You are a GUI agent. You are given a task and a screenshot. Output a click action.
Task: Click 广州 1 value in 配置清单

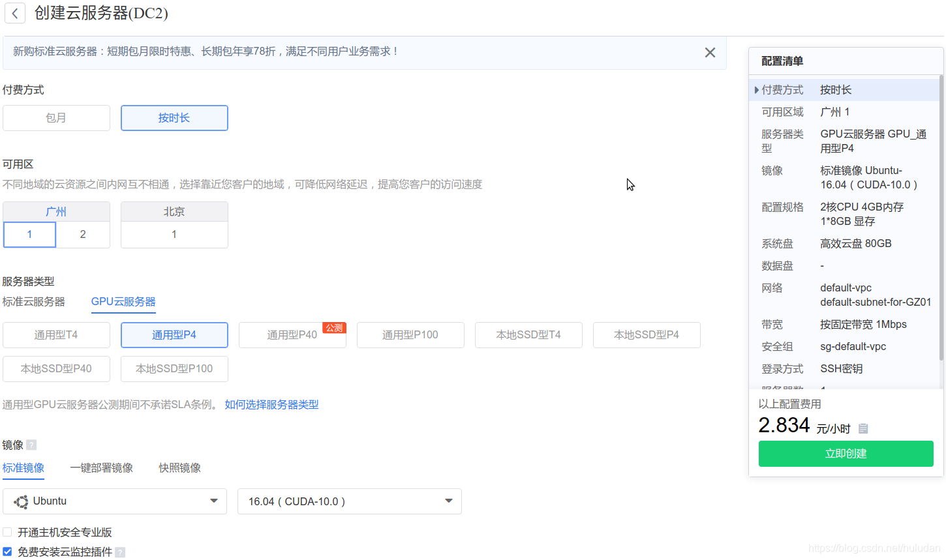pos(835,111)
